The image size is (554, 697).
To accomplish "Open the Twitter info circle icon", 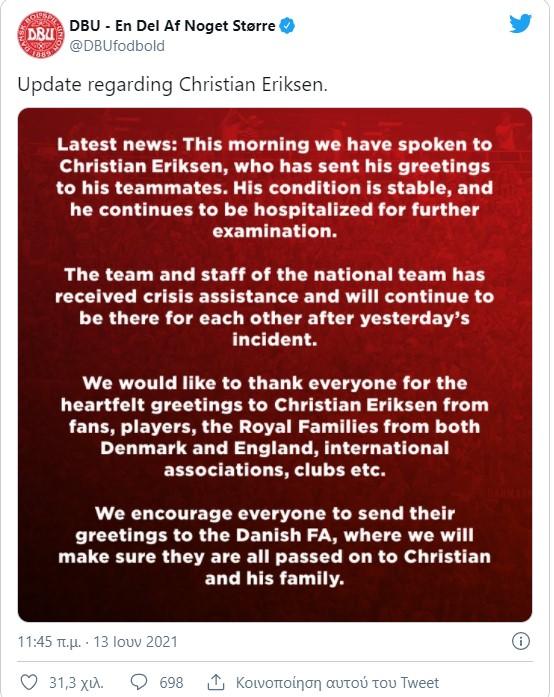I will click(521, 641).
